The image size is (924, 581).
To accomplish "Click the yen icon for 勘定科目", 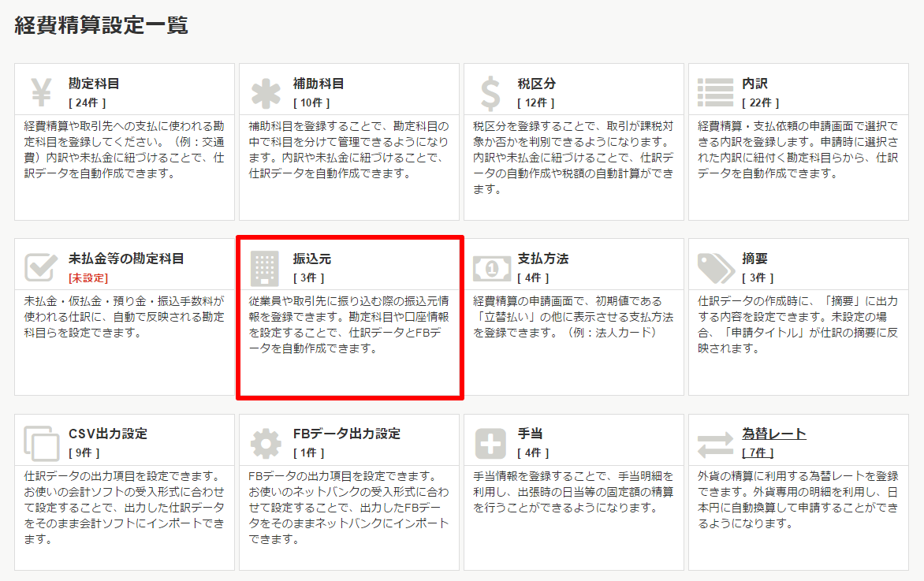I will 41,92.
